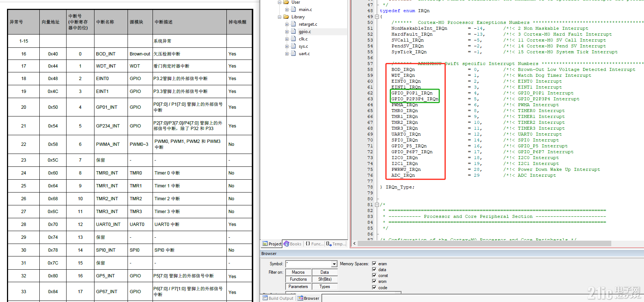644x302 pixels.
Task: Click line number 62 in gutter
Action: (x=370, y=93)
